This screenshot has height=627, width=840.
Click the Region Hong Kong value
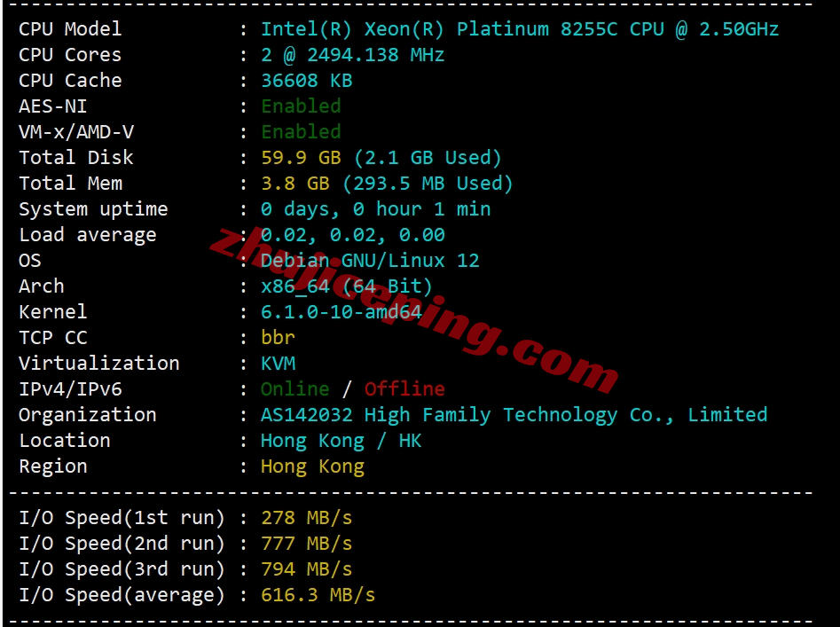click(x=312, y=466)
